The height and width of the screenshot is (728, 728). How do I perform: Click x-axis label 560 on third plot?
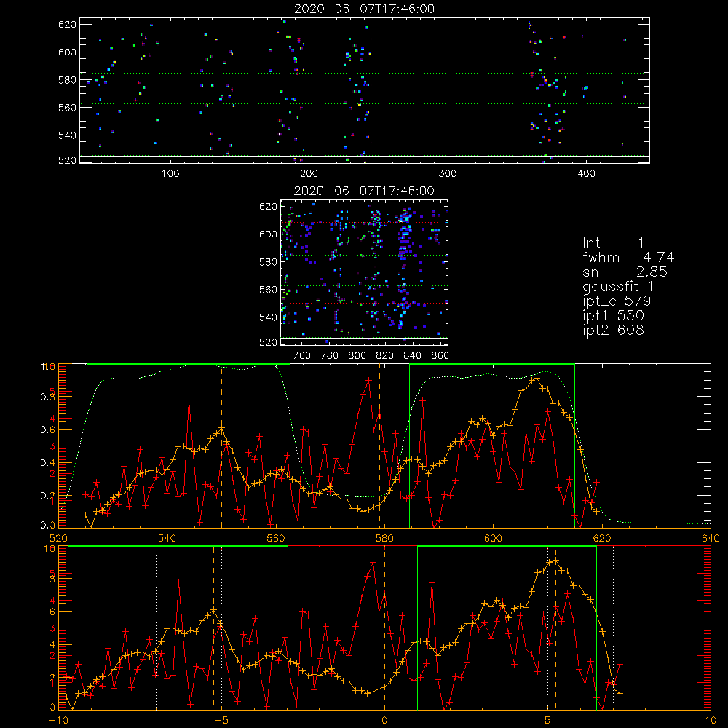[276, 538]
